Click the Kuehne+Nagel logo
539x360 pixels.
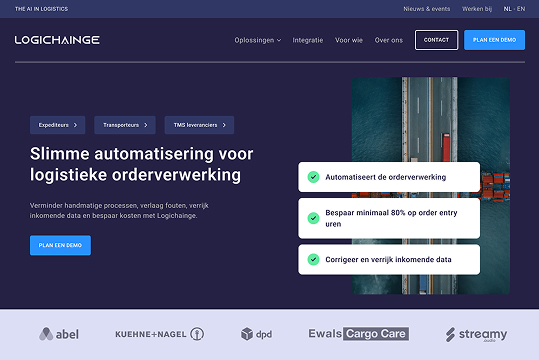coord(160,334)
